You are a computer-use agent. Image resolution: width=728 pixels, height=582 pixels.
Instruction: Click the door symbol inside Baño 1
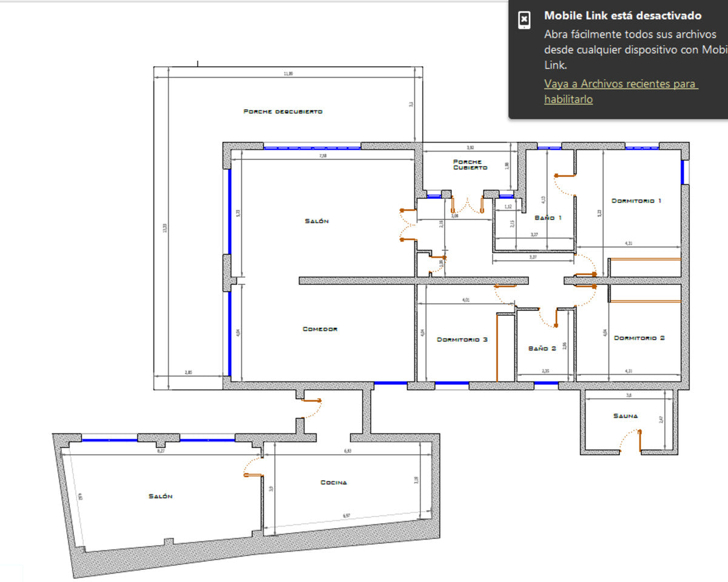pos(565,183)
